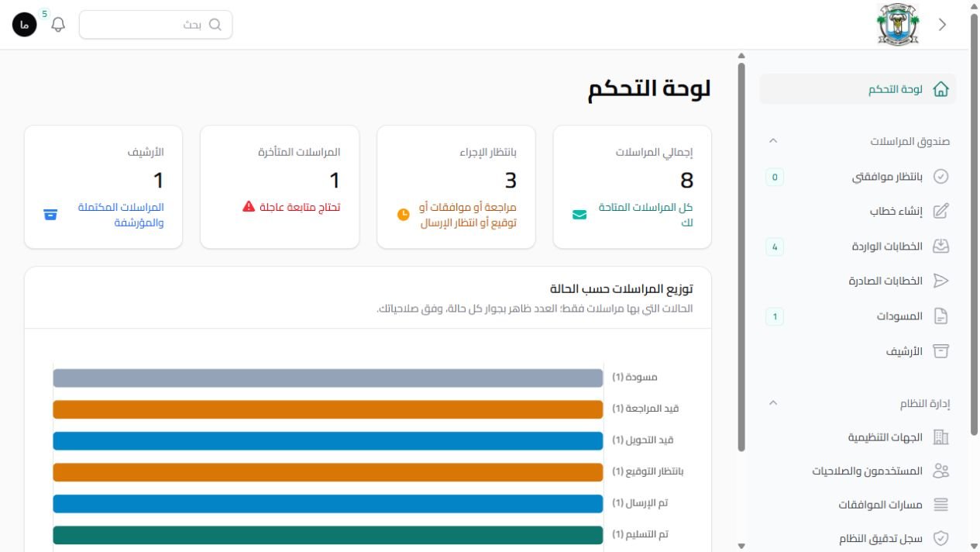Image resolution: width=980 pixels, height=552 pixels.
Task: Open the المراسلات المتأخرة card
Action: tap(280, 187)
